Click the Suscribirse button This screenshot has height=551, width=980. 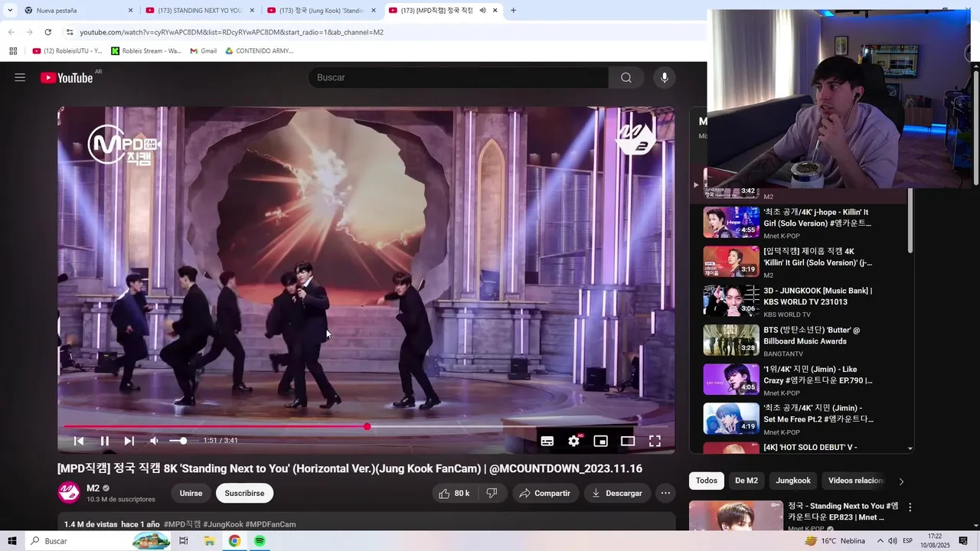point(244,494)
